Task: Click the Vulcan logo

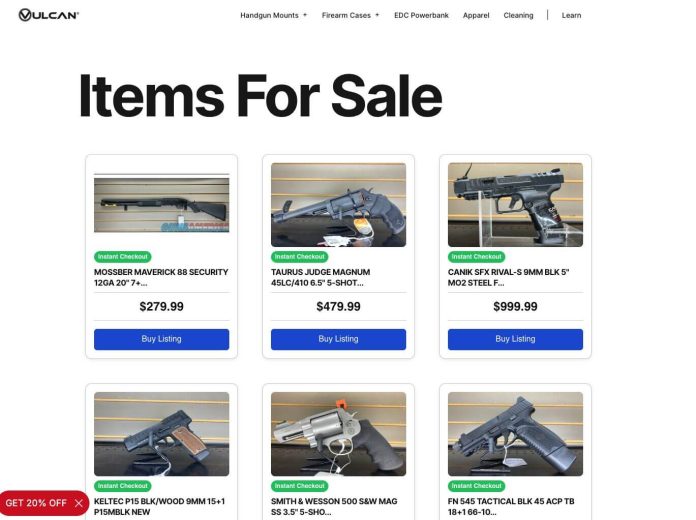Action: [48, 15]
